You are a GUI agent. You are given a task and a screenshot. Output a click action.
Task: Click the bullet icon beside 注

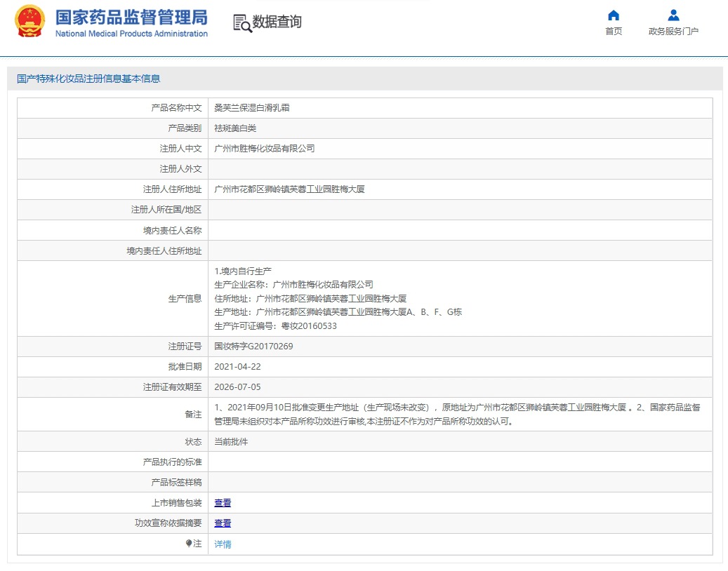click(x=189, y=544)
